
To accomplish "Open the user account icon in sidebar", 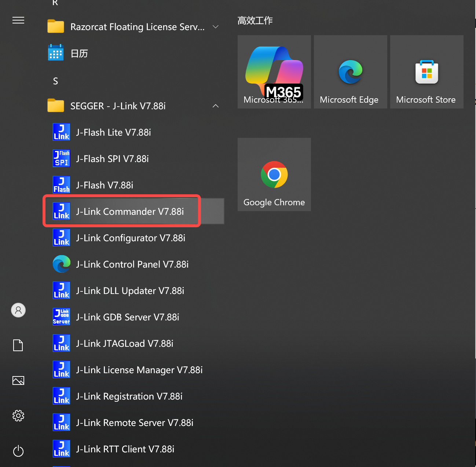I will point(18,310).
